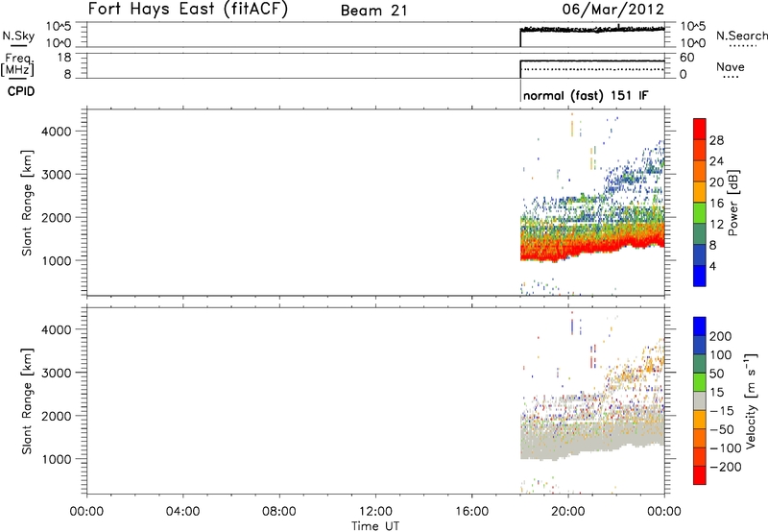Click the 'normal (fast) 151 IF' text
768x532 pixels.
point(586,95)
